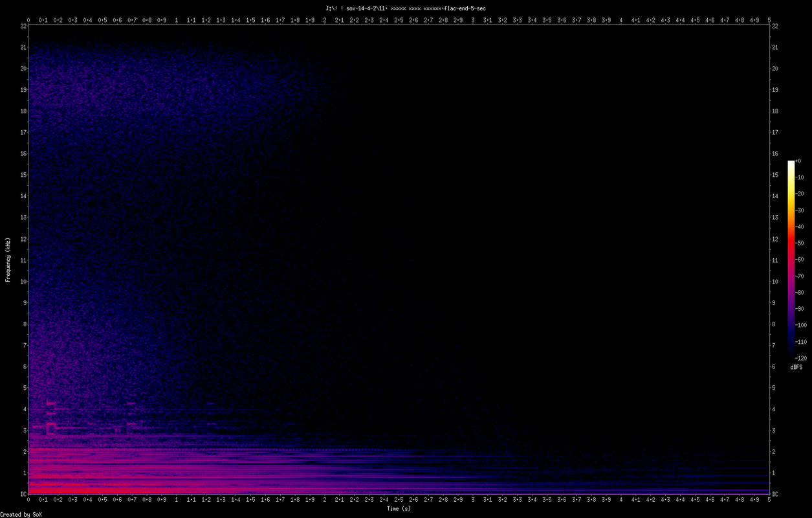Click '7' on the left frequency axis
The width and height of the screenshot is (812, 518).
25,345
